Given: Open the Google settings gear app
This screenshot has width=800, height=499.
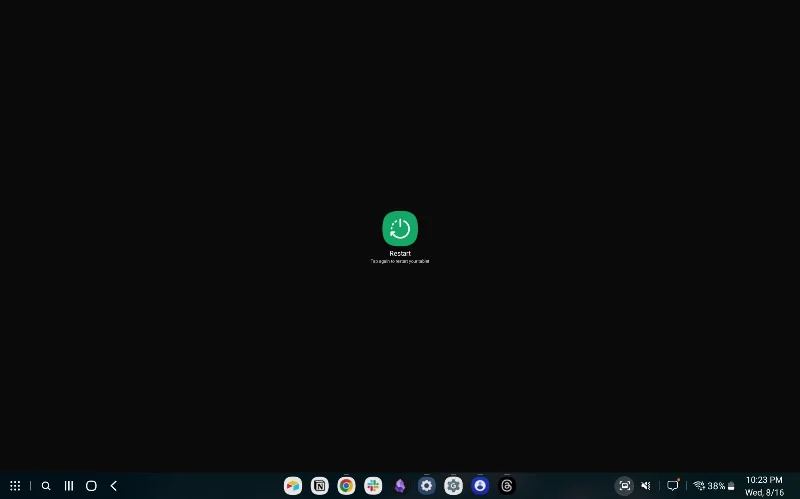Looking at the screenshot, I should pos(453,486).
